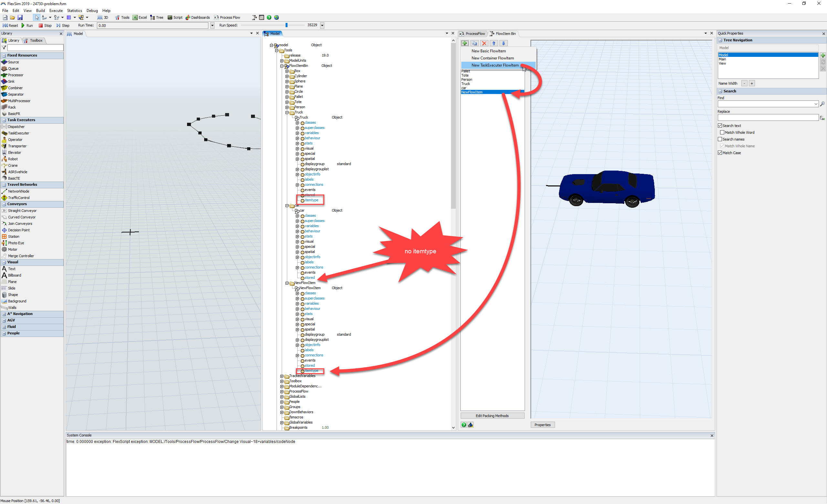827x504 pixels.
Task: Expand the A* Navigation library group
Action: [x=4, y=314]
